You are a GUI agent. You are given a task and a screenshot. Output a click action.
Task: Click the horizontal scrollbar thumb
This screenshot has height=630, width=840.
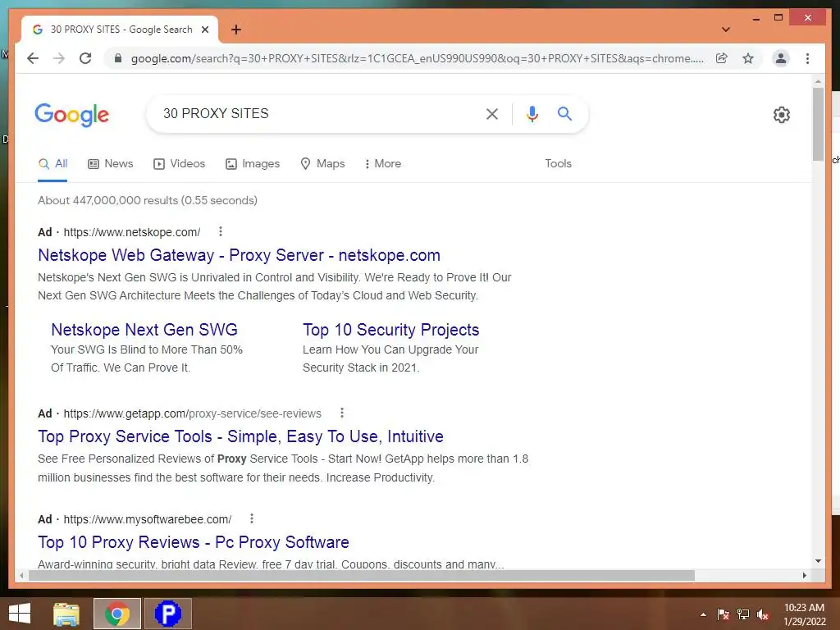(x=362, y=575)
